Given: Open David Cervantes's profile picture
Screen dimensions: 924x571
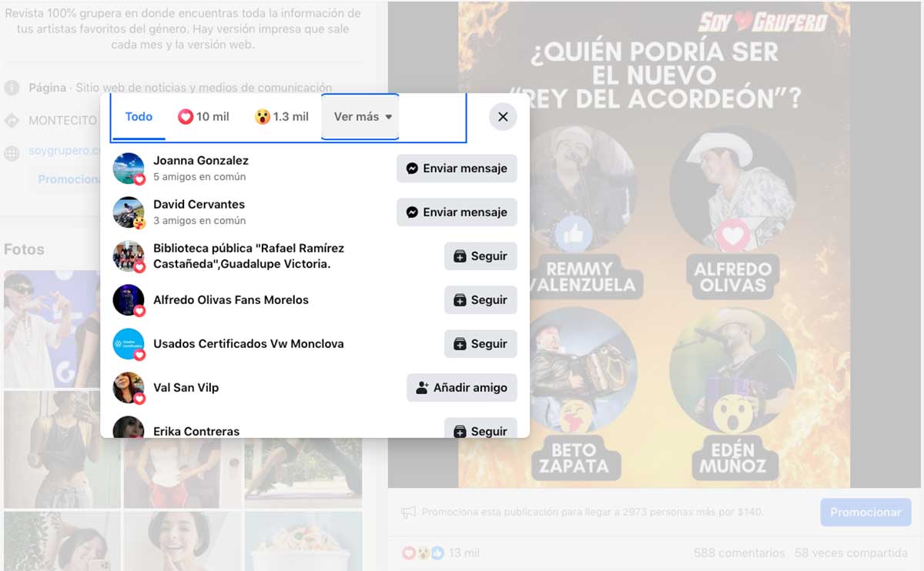Looking at the screenshot, I should pos(129,212).
